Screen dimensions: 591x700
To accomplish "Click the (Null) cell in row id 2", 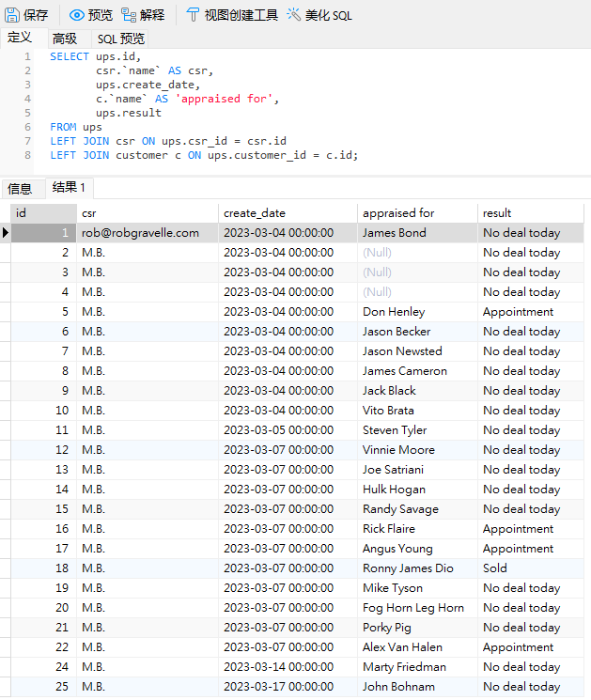I will click(417, 252).
